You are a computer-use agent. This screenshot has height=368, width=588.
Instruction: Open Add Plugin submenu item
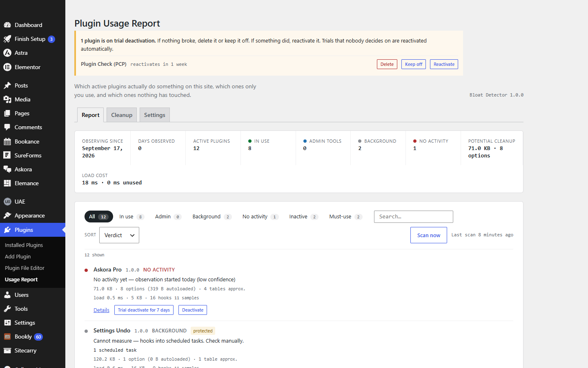pyautogui.click(x=18, y=256)
